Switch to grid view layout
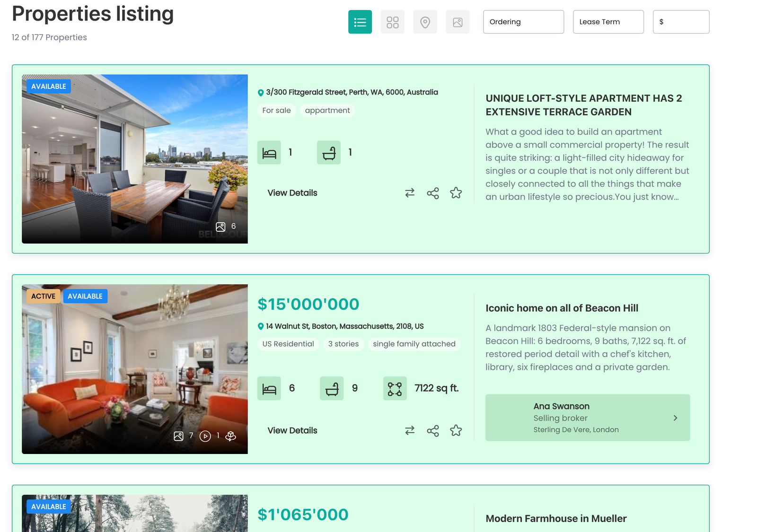This screenshot has width=757, height=532. (393, 22)
